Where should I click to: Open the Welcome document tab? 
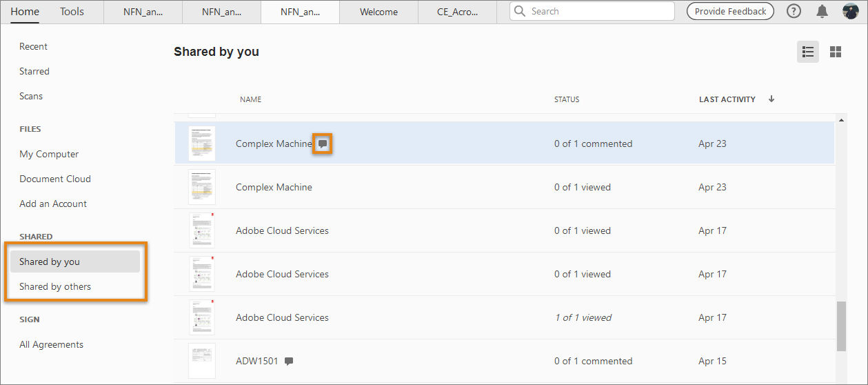[x=379, y=12]
